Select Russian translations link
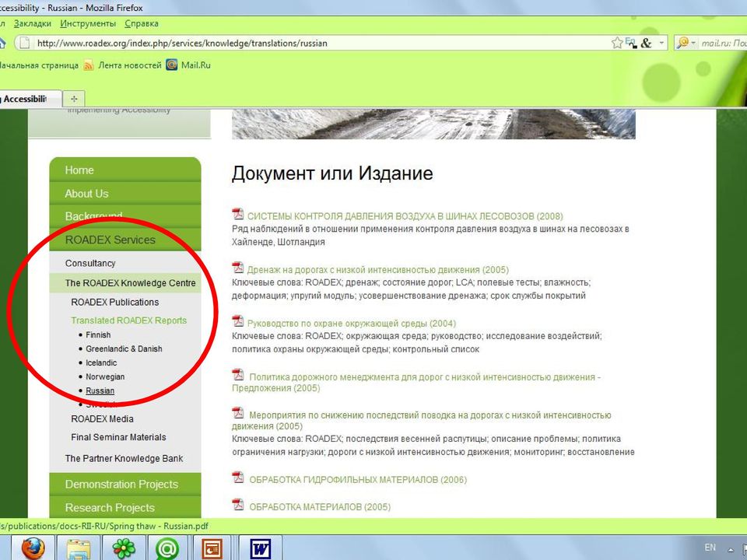 coord(100,390)
